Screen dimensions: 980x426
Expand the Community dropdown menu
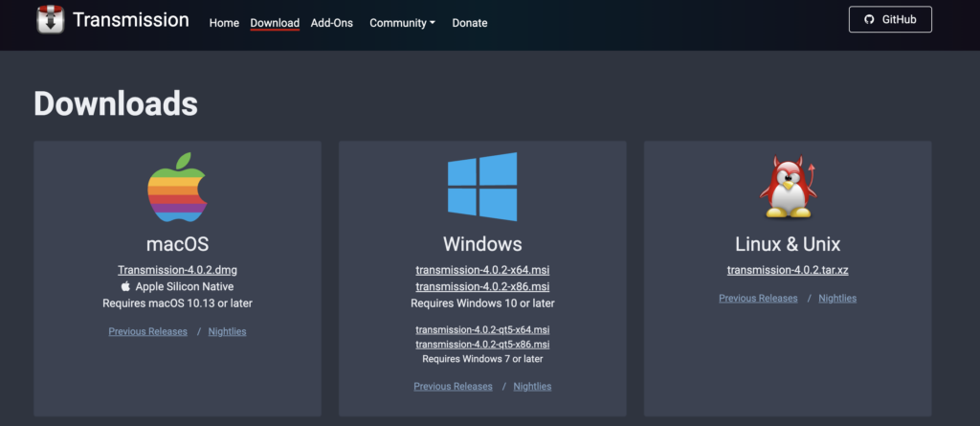coord(402,23)
